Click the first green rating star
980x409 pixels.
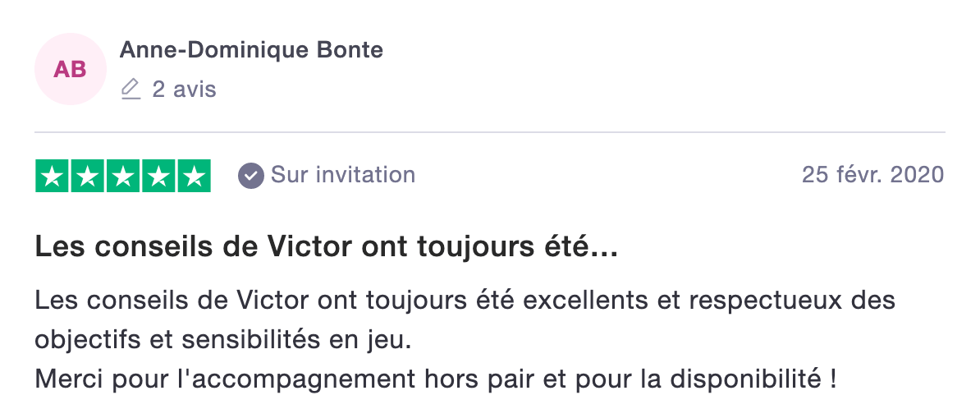pyautogui.click(x=52, y=176)
